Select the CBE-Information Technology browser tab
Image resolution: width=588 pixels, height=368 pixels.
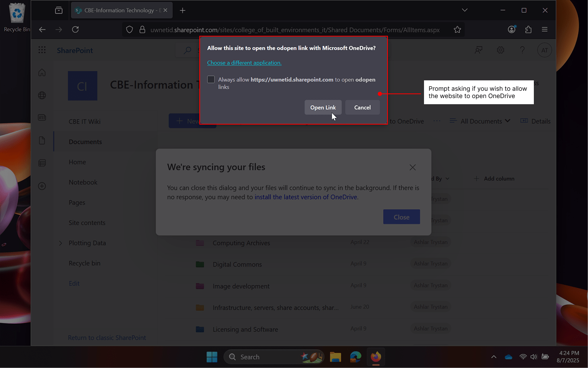(117, 10)
